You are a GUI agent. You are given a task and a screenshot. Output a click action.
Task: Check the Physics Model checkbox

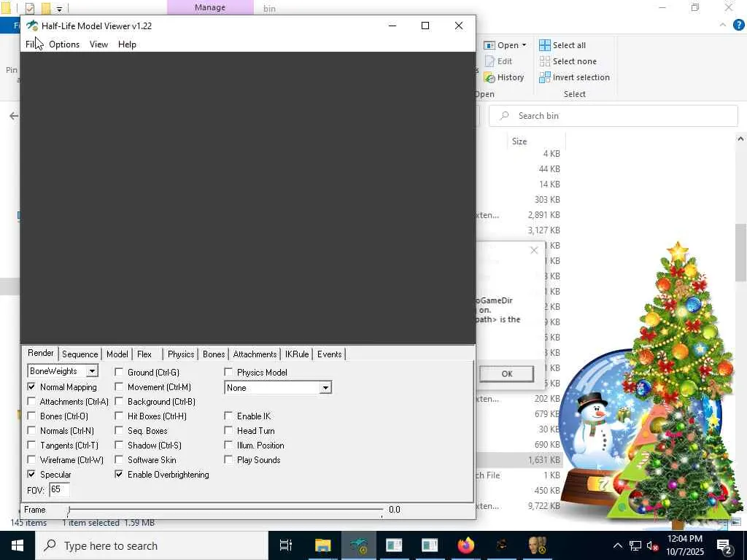(x=228, y=373)
